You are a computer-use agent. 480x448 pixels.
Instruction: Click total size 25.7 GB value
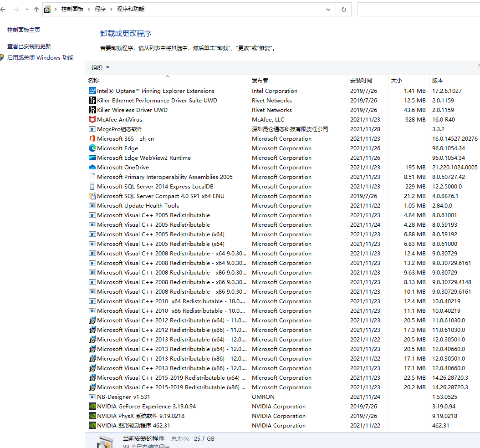coord(204,438)
